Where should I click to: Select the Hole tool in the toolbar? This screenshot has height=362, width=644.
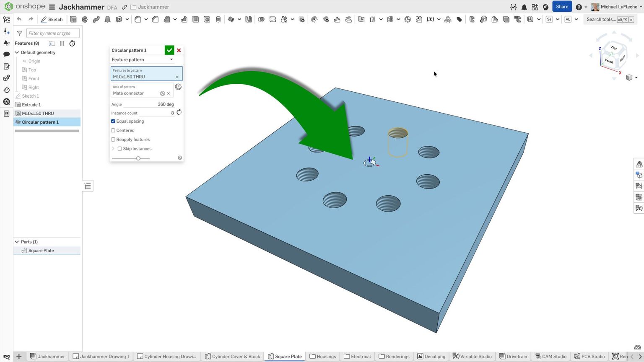[207, 19]
